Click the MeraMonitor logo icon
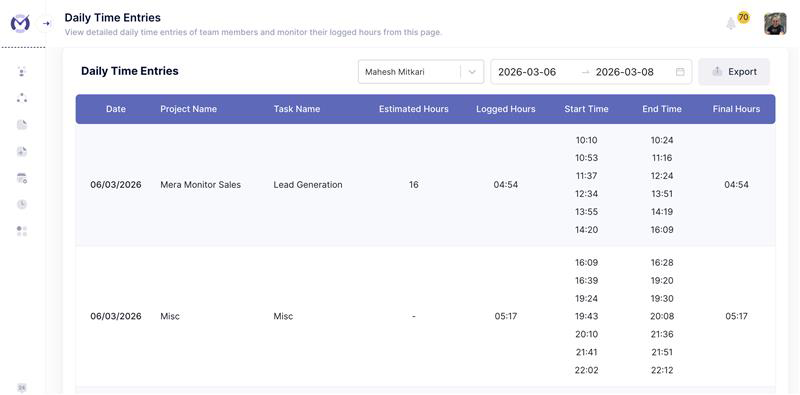This screenshot has height=395, width=800. 20,23
